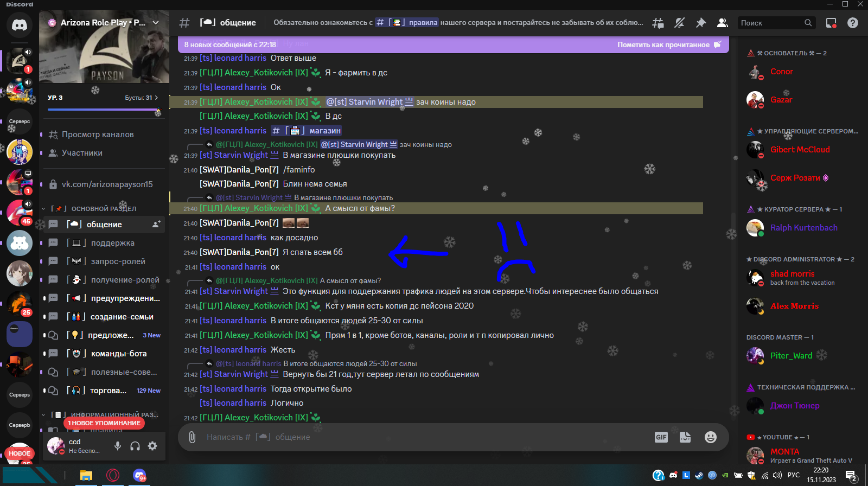This screenshot has height=486, width=868.
Task: Open member Джон Тюнер profile
Action: [x=800, y=406]
